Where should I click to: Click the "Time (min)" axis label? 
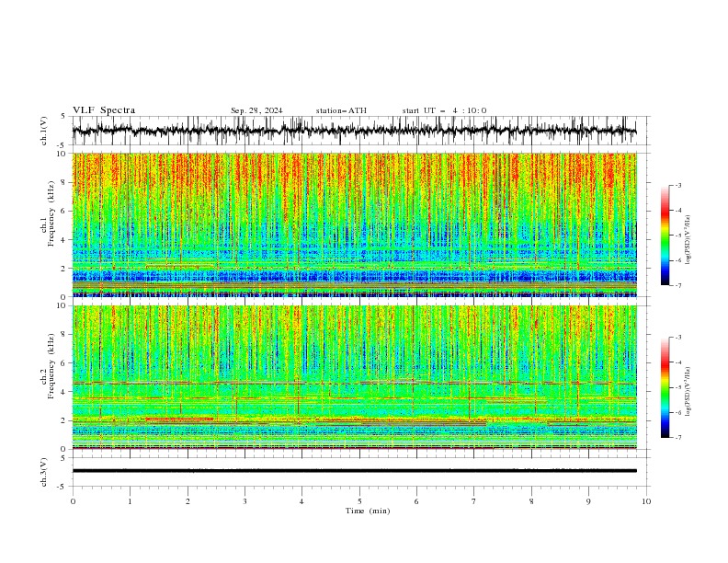click(x=368, y=511)
